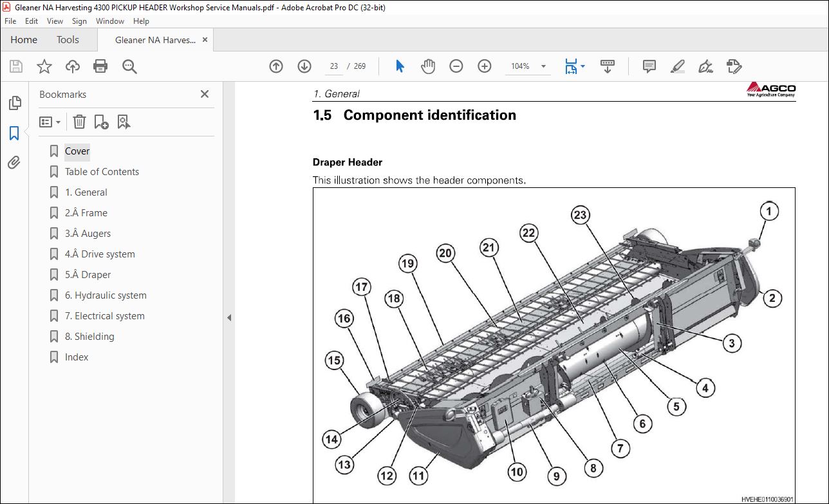Screen dimensions: 829x504
Task: Go to 1. General bookmark
Action: click(86, 192)
